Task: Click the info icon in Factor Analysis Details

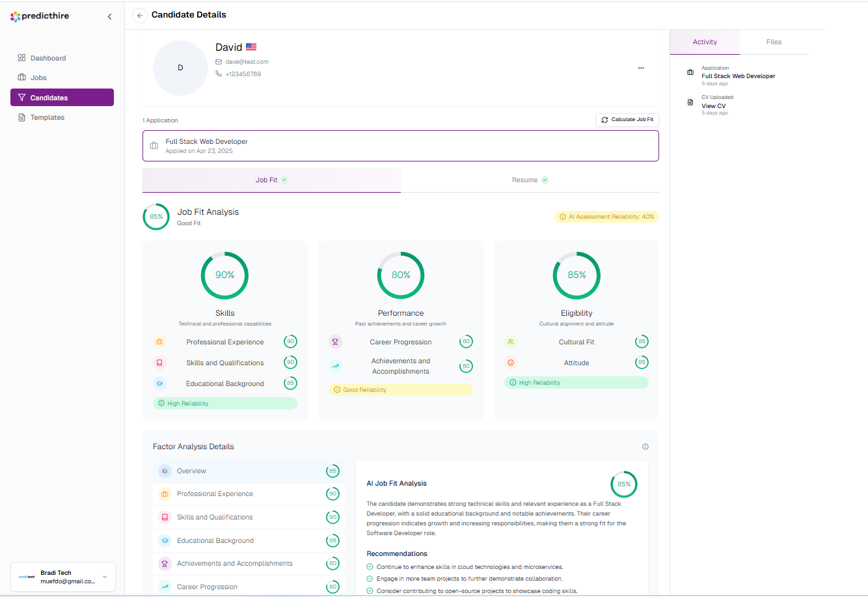Action: coord(645,447)
